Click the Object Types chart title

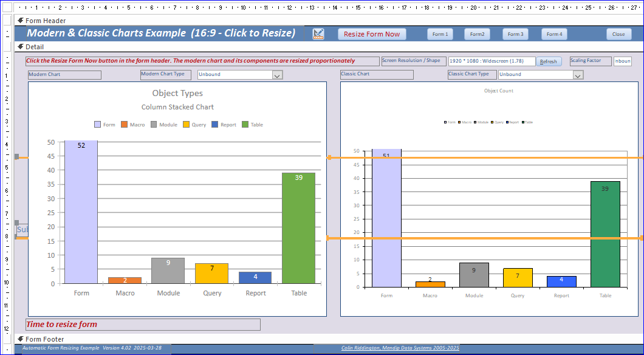point(177,93)
